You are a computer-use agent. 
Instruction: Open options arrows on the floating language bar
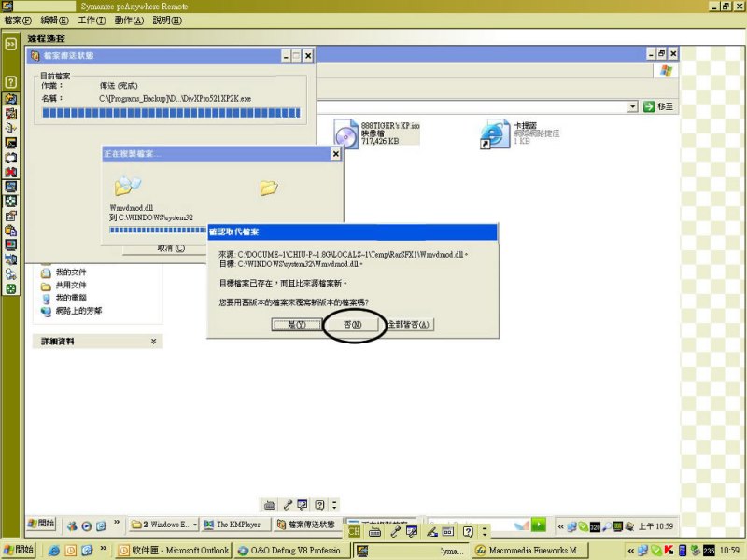pos(334,505)
